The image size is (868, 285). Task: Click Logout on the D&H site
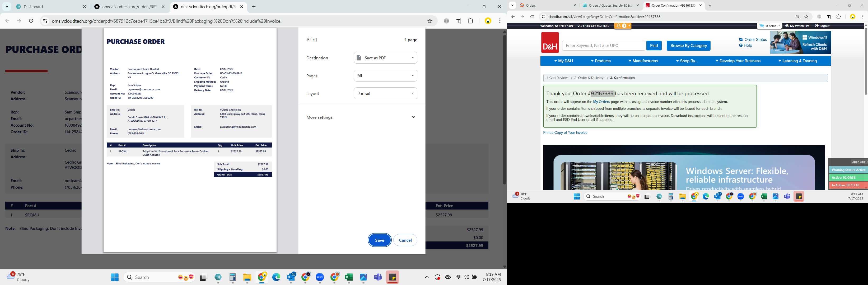[x=822, y=26]
